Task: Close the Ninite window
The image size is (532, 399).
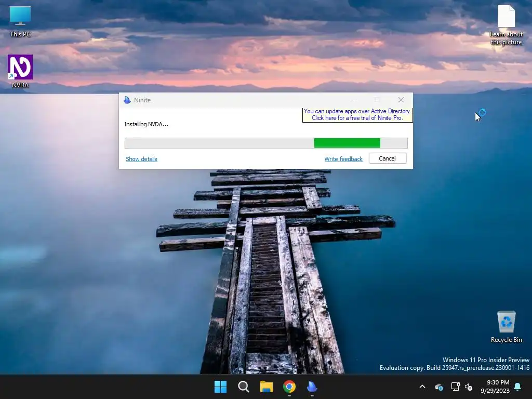Action: pos(401,100)
